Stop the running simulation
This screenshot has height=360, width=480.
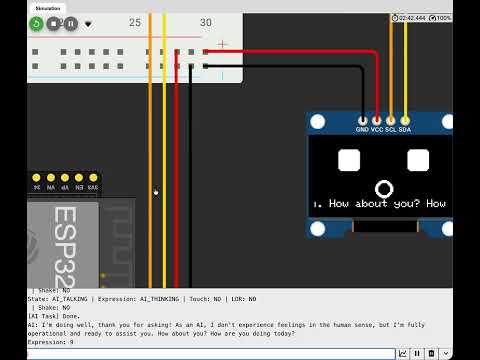click(x=53, y=24)
